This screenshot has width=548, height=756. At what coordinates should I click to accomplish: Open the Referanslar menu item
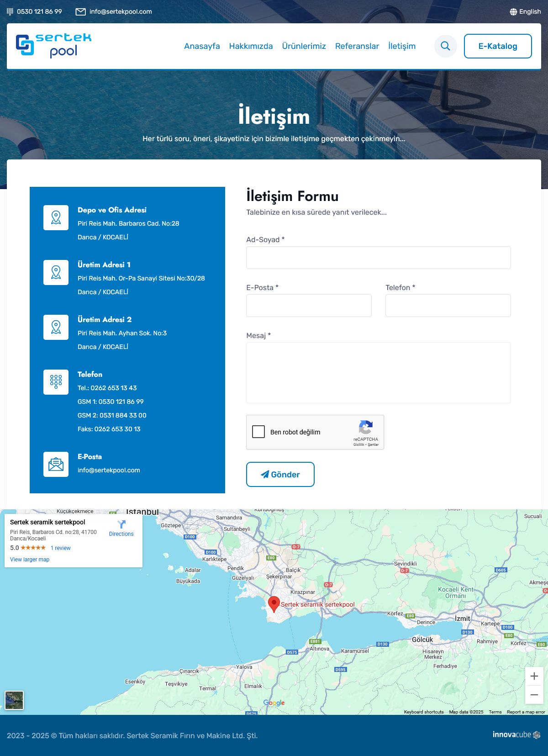point(357,46)
